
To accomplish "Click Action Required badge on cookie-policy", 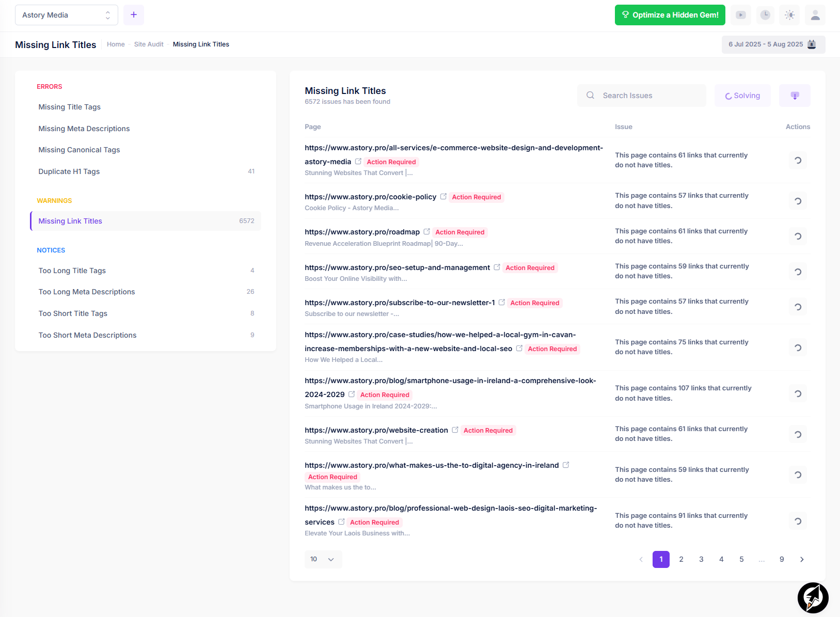I will click(x=477, y=197).
